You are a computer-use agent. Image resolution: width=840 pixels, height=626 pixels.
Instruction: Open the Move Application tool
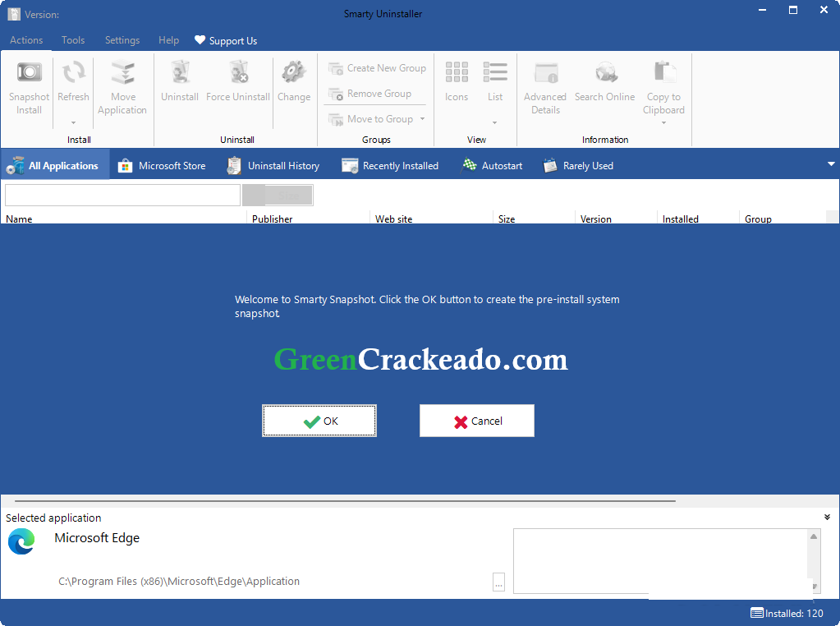(x=122, y=86)
